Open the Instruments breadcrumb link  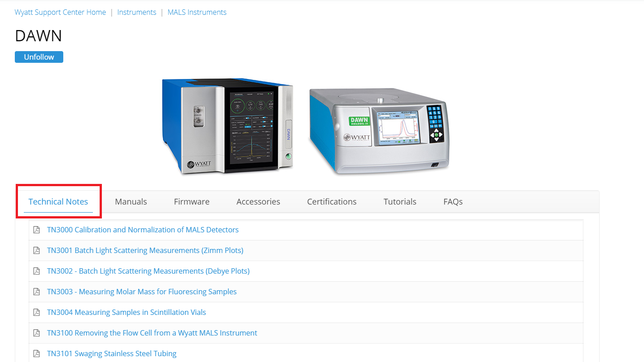tap(136, 12)
